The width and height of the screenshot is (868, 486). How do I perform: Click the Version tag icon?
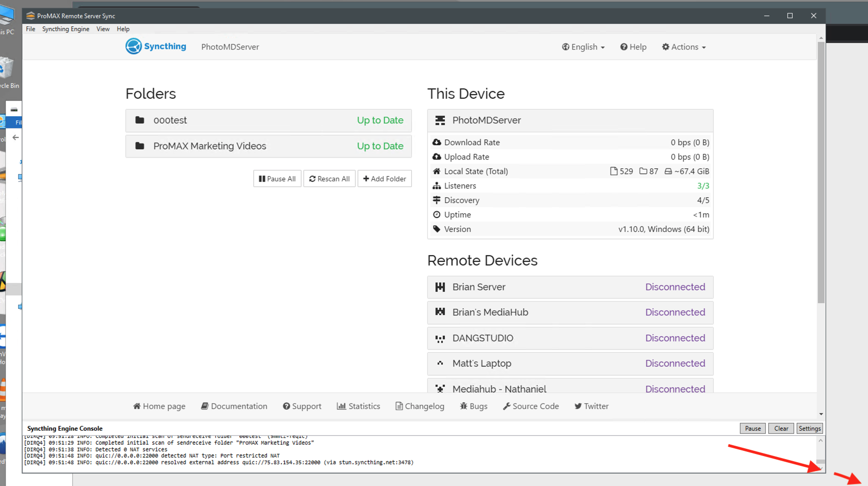[x=437, y=229]
